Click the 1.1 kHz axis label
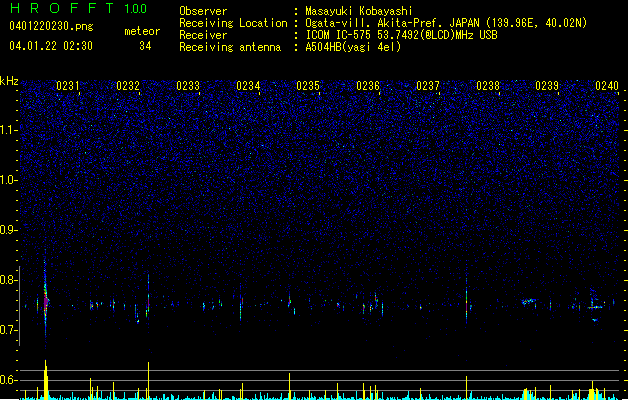The width and height of the screenshot is (629, 400). pos(9,130)
